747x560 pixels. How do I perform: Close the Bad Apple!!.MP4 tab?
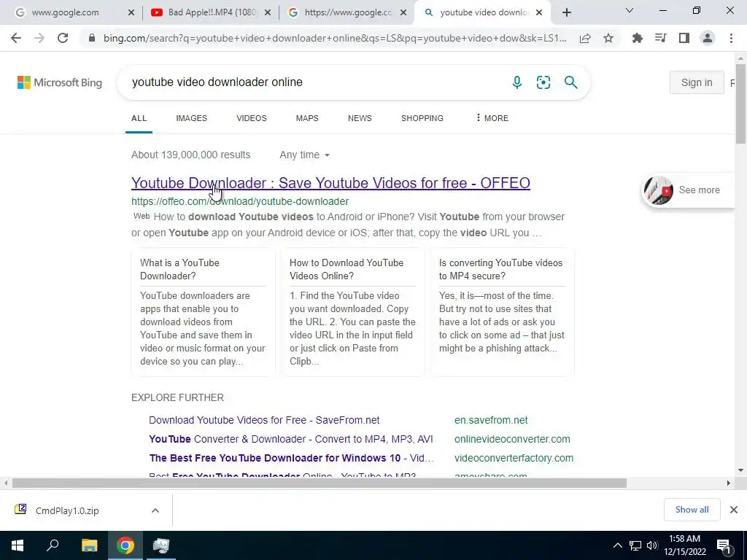point(268,12)
